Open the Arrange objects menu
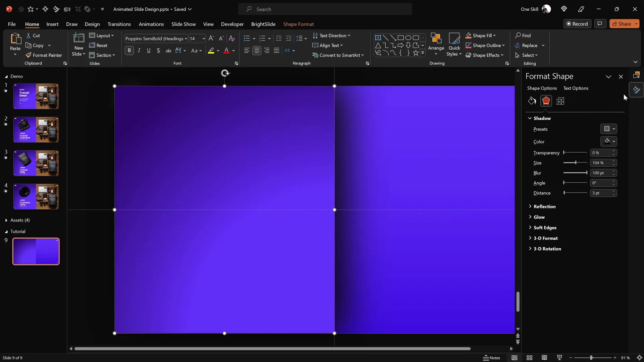Screen dimensions: 644x362 click(436, 44)
